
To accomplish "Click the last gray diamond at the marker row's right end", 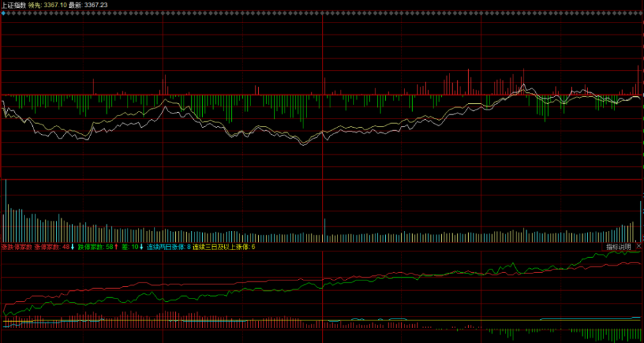I will [x=641, y=13].
